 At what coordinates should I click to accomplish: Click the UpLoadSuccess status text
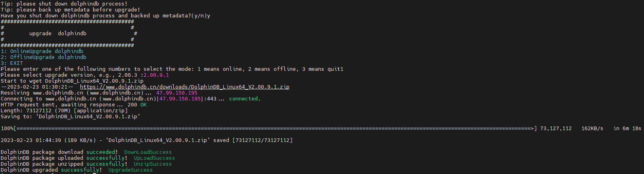click(x=154, y=158)
